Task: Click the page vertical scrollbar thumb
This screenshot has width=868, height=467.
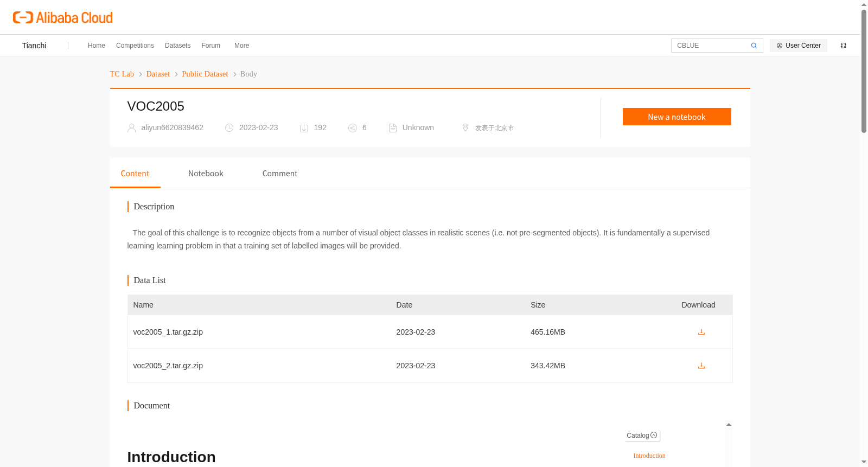Action: tap(864, 71)
